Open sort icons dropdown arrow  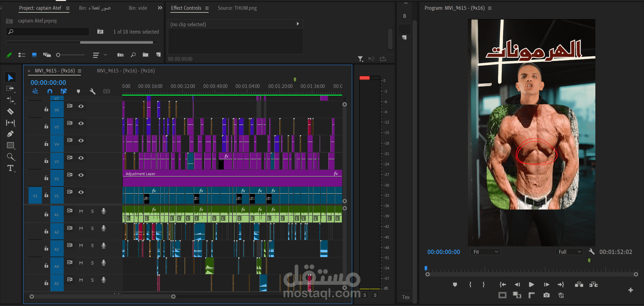pos(105,55)
